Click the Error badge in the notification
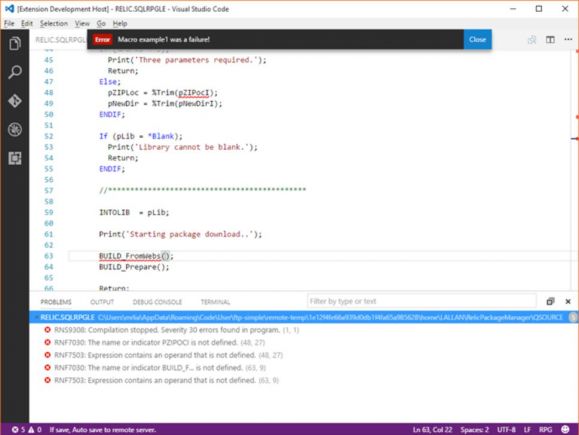Screen dimensions: 579x435 coord(102,40)
